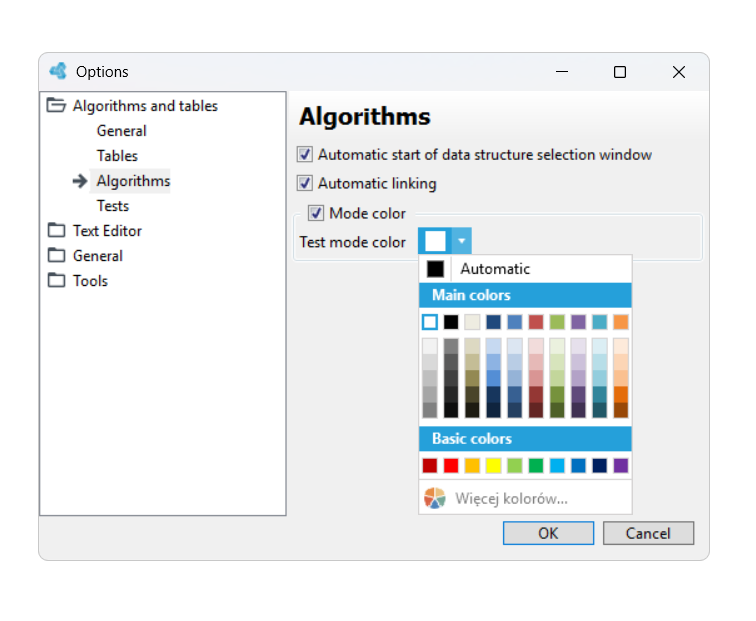Pick the cream swatch in Main colors row
This screenshot has width=756, height=621.
point(472,322)
